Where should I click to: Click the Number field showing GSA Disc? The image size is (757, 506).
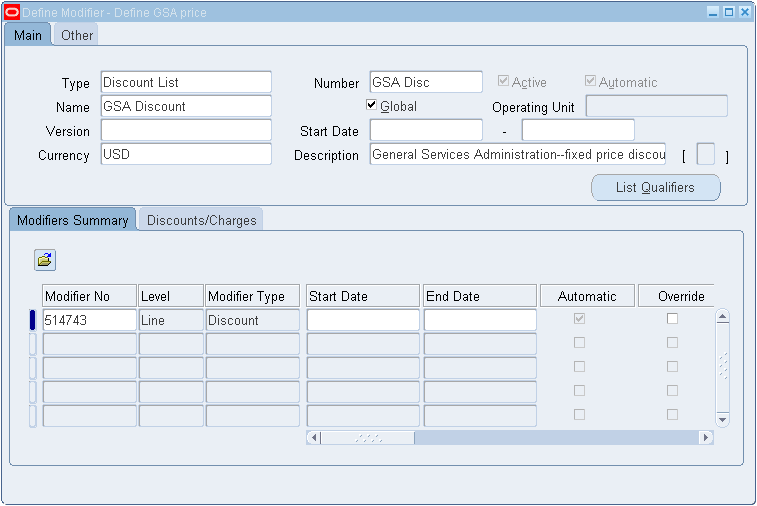426,82
